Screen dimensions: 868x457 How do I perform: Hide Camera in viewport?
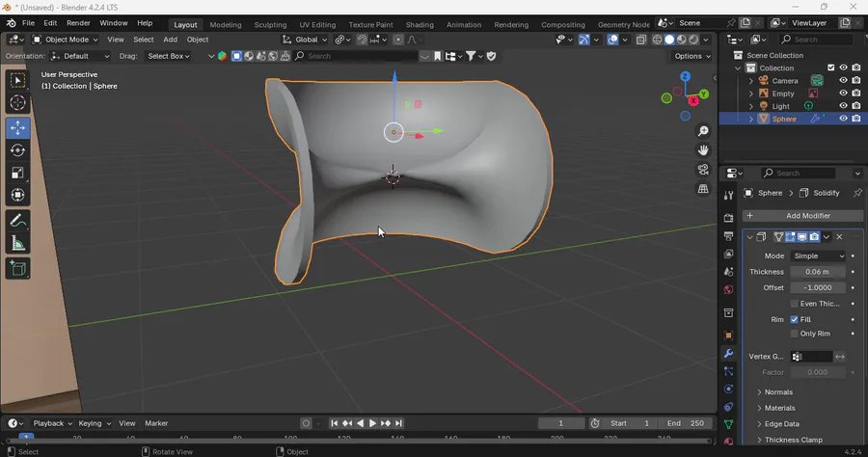point(843,81)
